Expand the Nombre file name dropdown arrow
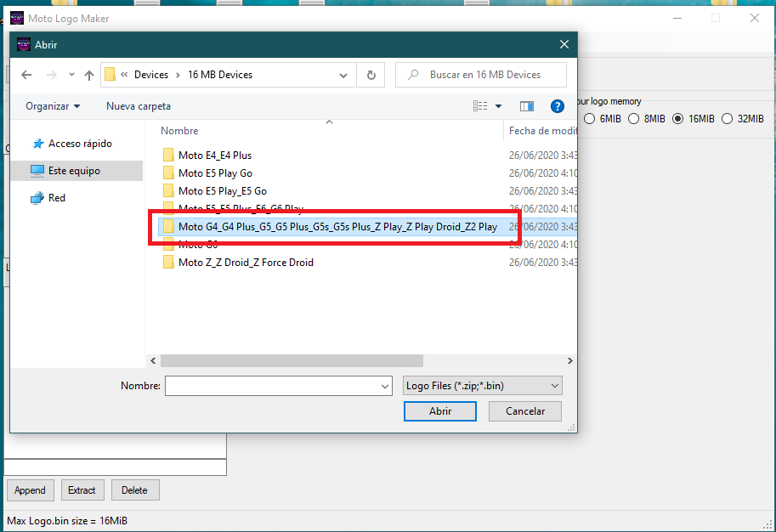The height and width of the screenshot is (532, 776). (x=385, y=386)
